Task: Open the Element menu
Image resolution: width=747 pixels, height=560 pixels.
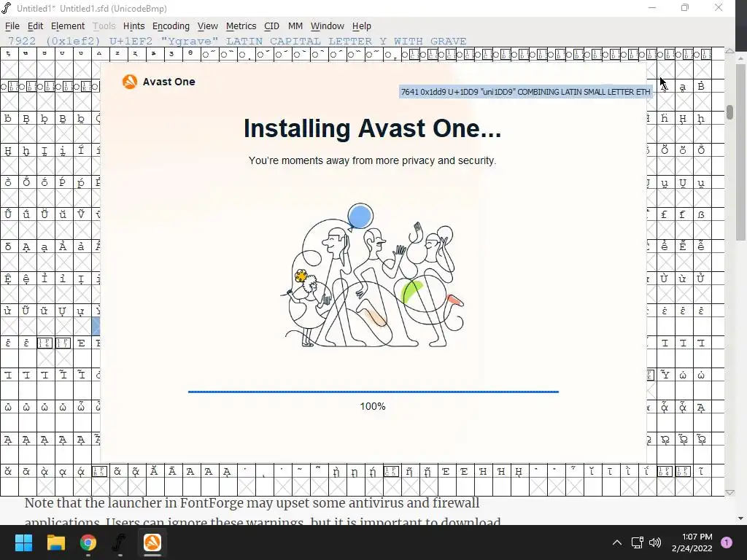Action: (68, 26)
